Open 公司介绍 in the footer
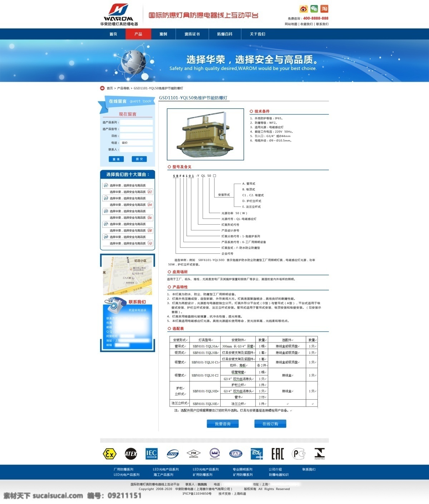Viewport: 429px width, 504px height. [x=275, y=469]
